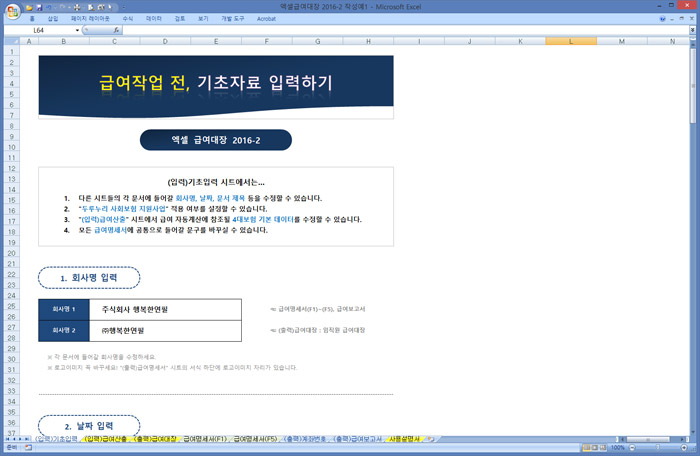Click the 100% zoom level button
This screenshot has height=456, width=700.
point(618,448)
